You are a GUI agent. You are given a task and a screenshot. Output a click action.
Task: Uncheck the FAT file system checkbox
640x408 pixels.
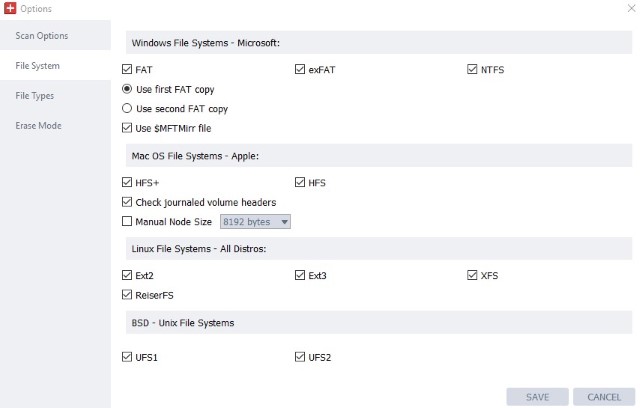(x=126, y=70)
